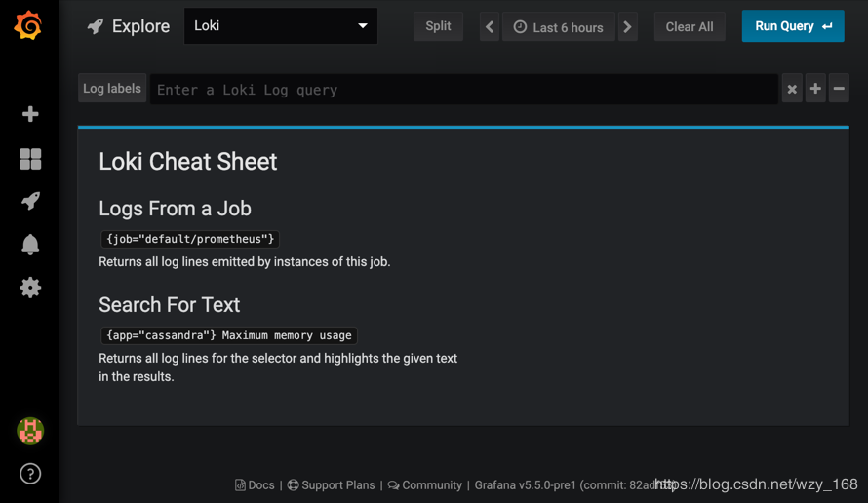Clear the query row with X icon

792,90
